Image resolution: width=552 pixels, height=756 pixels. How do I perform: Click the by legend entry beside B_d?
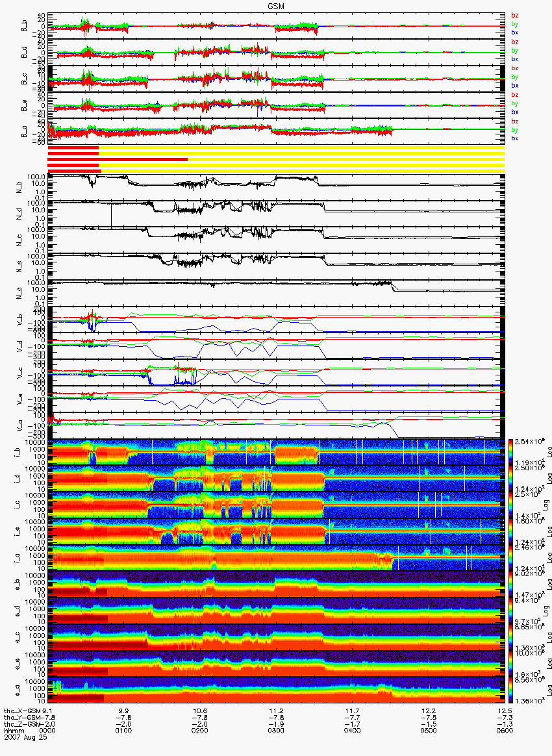tap(515, 51)
